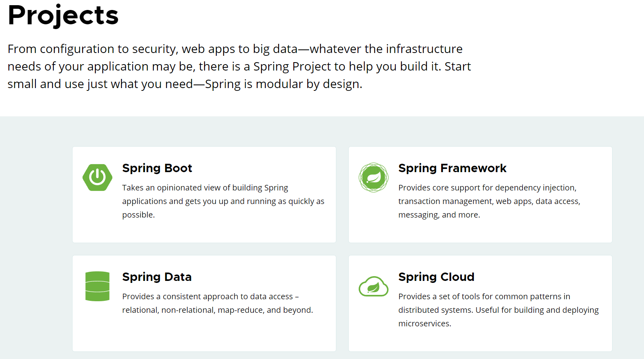Viewport: 644px width, 359px height.
Task: Click the intro paragraph starting 'From configuration to security'
Action: (x=239, y=66)
